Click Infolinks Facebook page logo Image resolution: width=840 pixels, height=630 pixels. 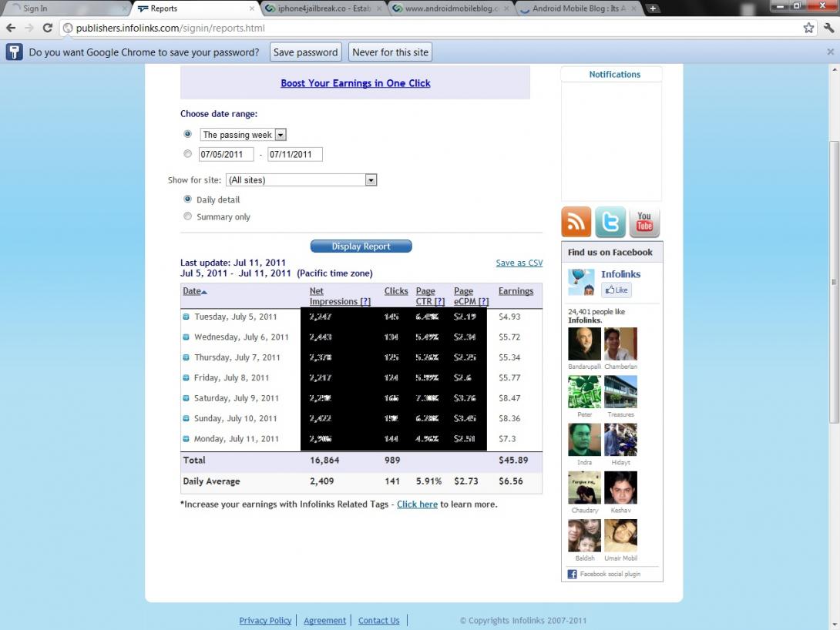point(581,282)
